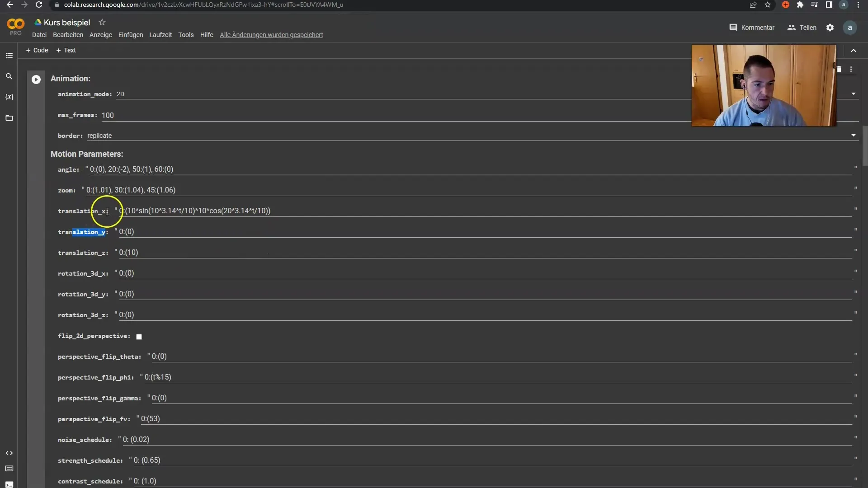Edit the zoom schedule field
868x488 pixels.
point(469,190)
